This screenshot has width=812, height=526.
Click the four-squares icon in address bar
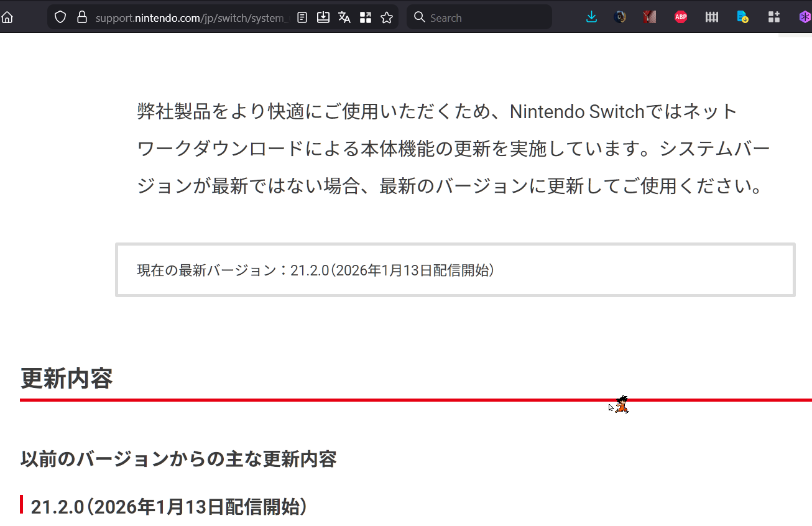tap(366, 17)
